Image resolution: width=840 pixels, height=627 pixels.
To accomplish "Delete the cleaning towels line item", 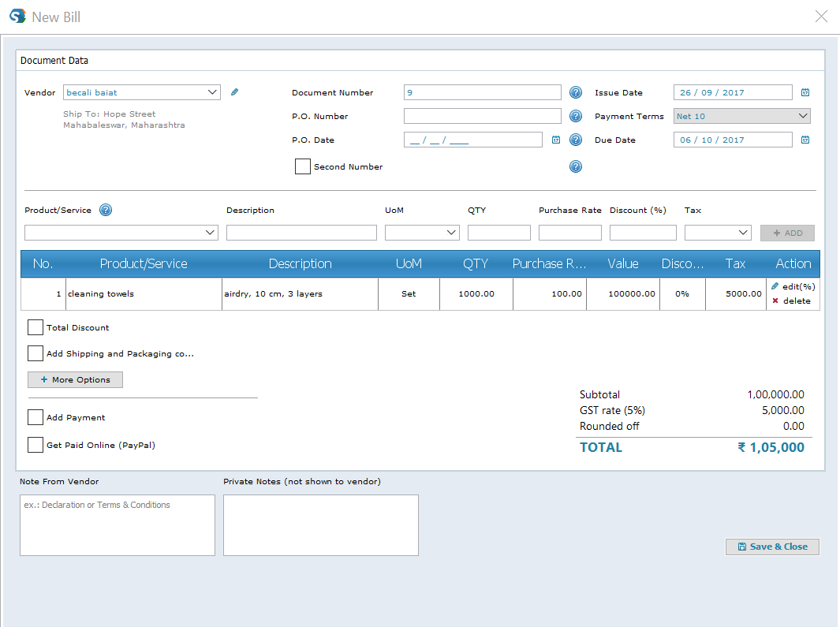I will tap(791, 300).
